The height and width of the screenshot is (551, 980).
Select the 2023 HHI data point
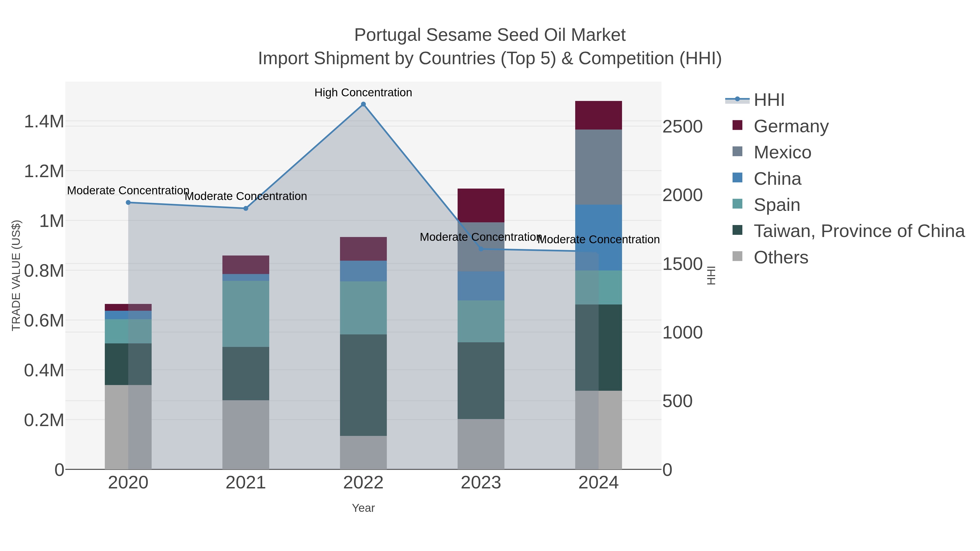click(x=481, y=249)
